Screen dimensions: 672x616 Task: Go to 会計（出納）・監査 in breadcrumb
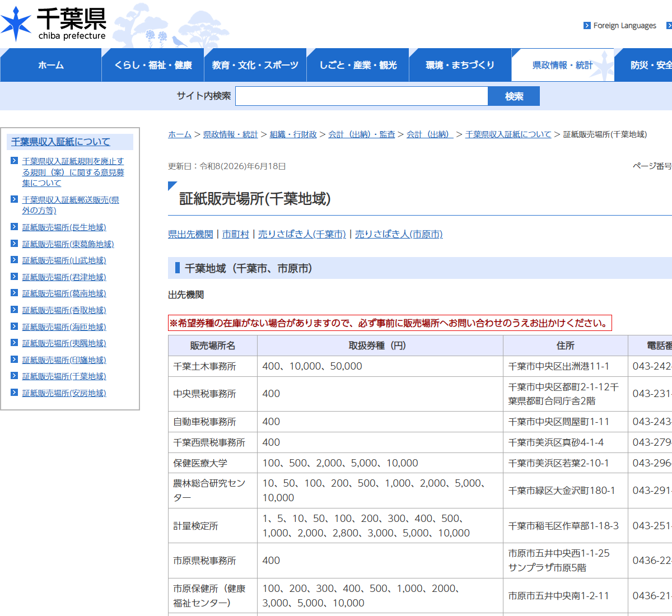pos(362,134)
